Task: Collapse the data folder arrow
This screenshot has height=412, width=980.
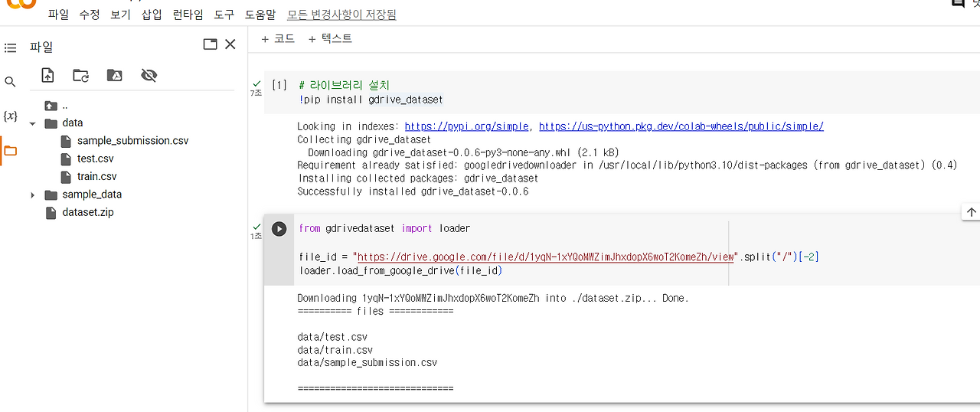Action: 33,123
